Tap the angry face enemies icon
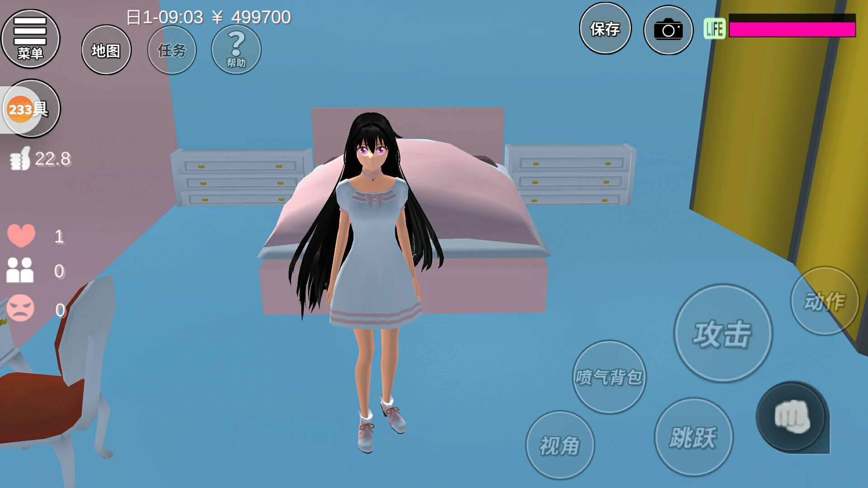 pyautogui.click(x=20, y=308)
